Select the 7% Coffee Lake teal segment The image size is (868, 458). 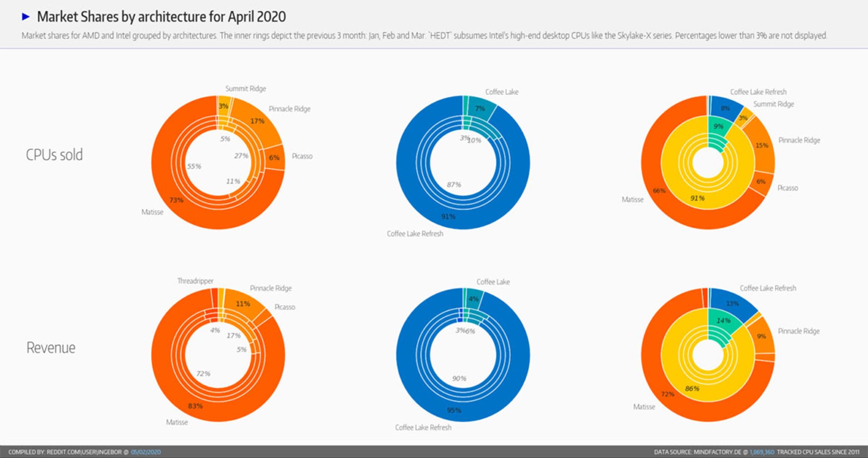click(x=480, y=109)
